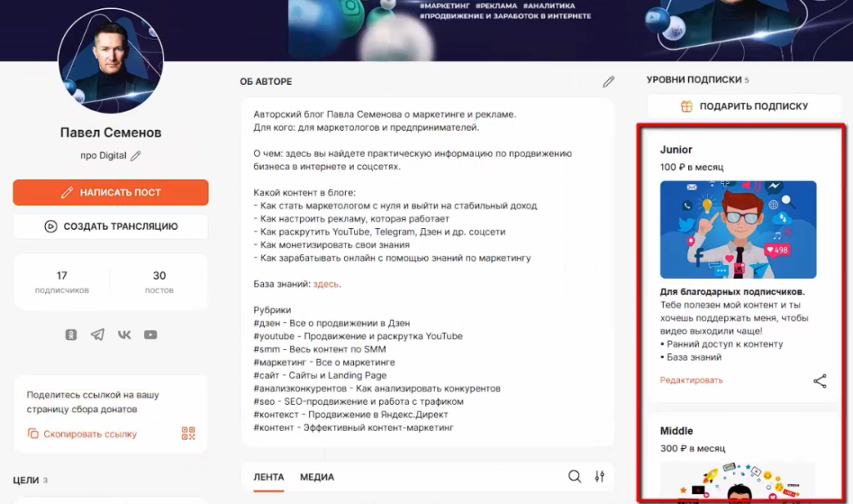Click the Junior level cover image
This screenshot has height=504, width=853.
click(738, 230)
